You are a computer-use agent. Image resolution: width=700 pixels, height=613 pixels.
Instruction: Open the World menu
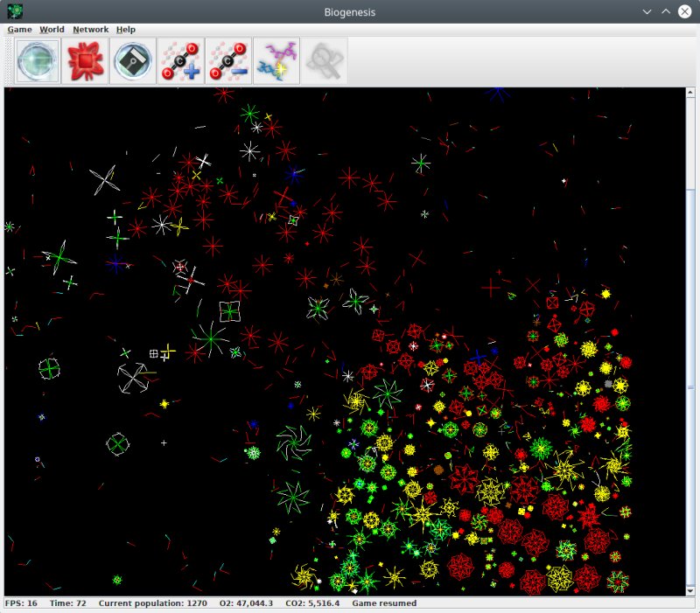coord(52,29)
